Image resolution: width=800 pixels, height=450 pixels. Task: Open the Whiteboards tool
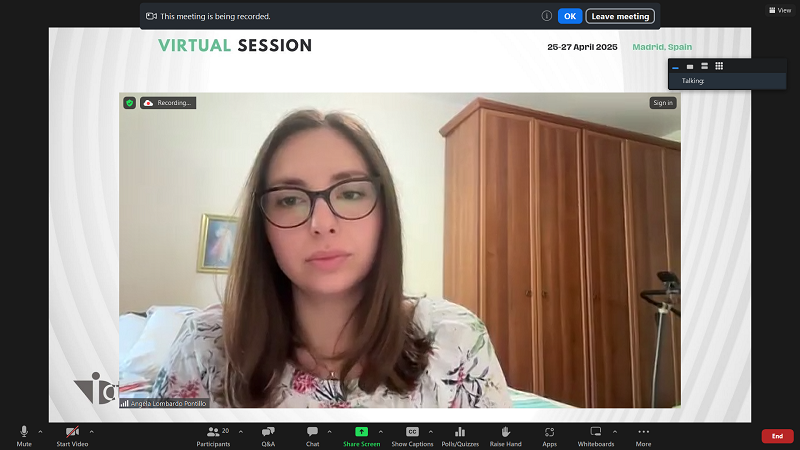596,432
